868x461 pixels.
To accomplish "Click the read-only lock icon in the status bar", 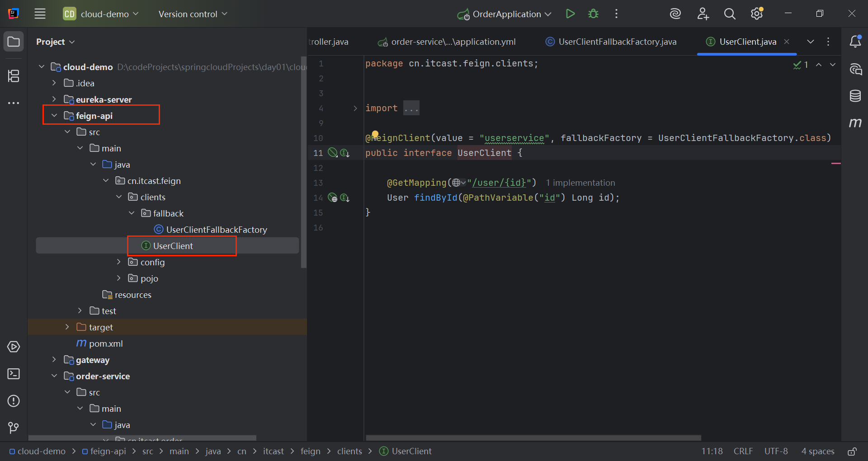I will pyautogui.click(x=852, y=452).
